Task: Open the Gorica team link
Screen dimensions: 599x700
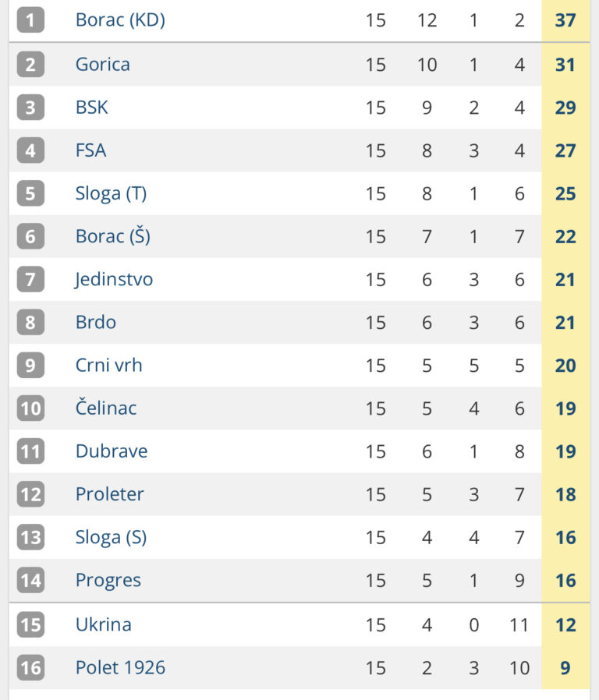Action: tap(103, 65)
